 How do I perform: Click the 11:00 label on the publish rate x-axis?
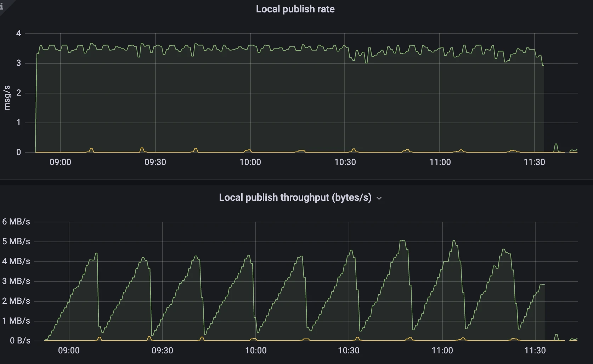pos(440,162)
